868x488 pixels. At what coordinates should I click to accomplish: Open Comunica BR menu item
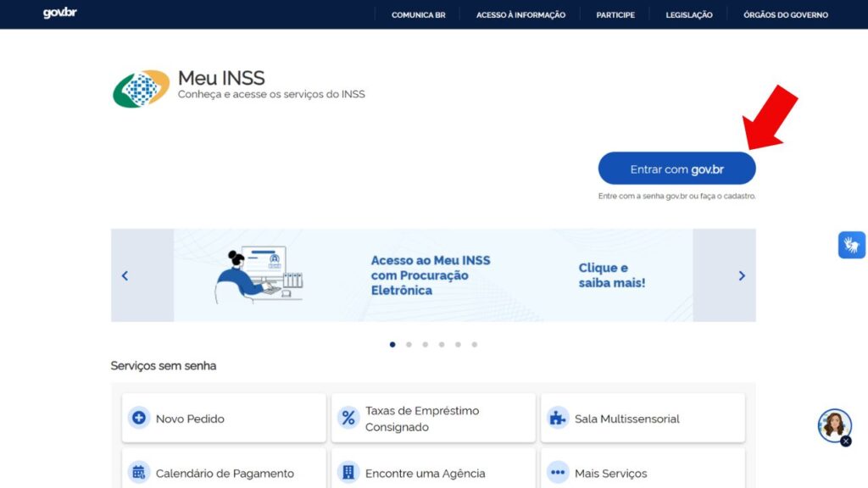click(418, 14)
